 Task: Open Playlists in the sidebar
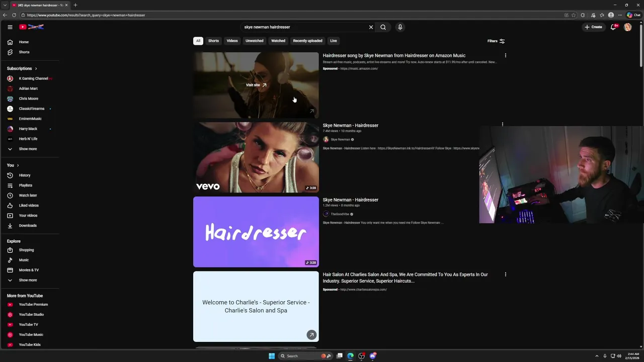30,186
